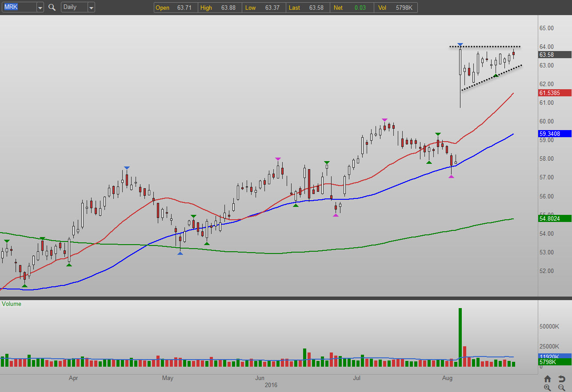
Task: Click the May date axis label
Action: coord(168,378)
